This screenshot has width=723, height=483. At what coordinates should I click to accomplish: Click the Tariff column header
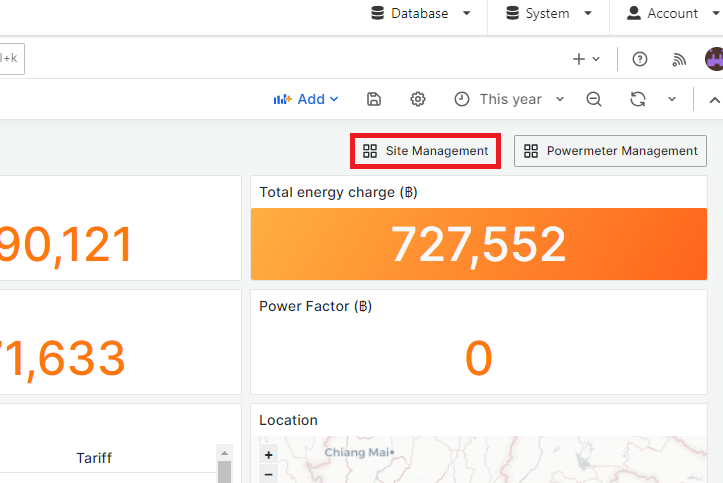coord(94,458)
